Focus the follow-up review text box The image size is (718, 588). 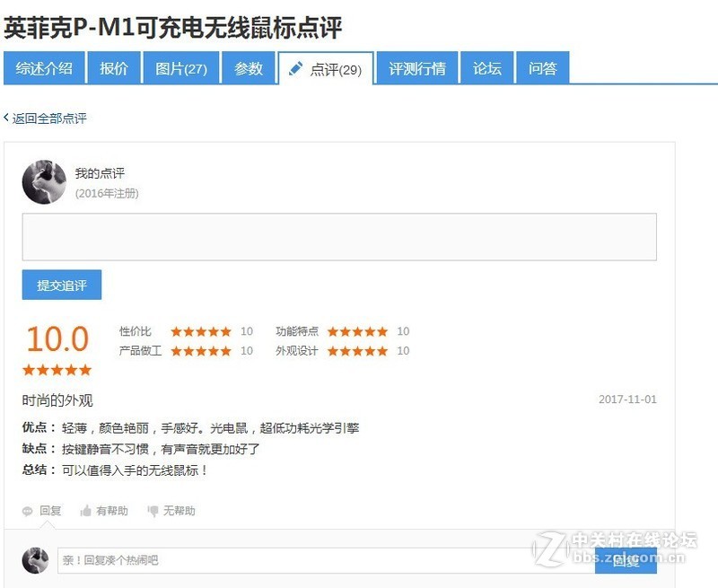tap(339, 237)
